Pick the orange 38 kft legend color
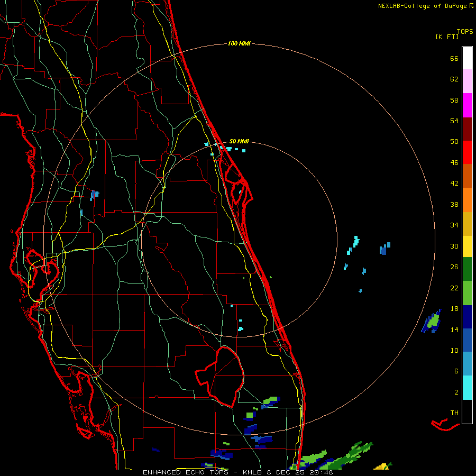Screen dimensions: 476x476 (467, 200)
